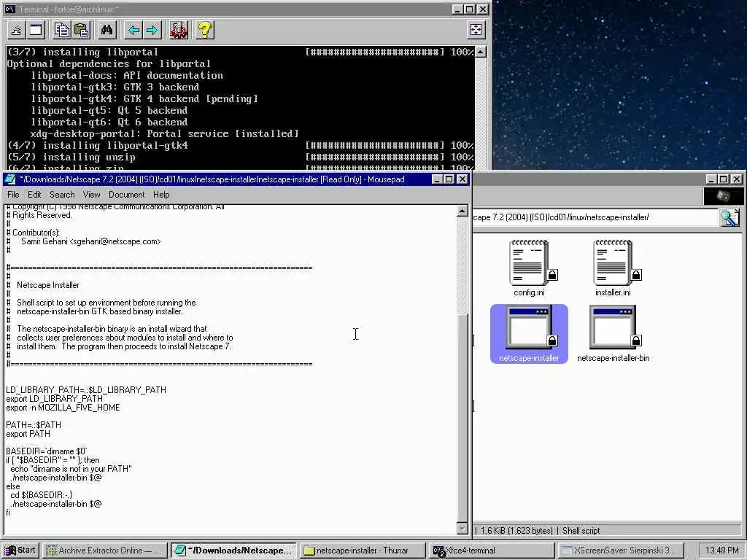The image size is (747, 560).
Task: Click 'xdg-desktop-portal: Portal service [installed]' line
Action: [164, 134]
